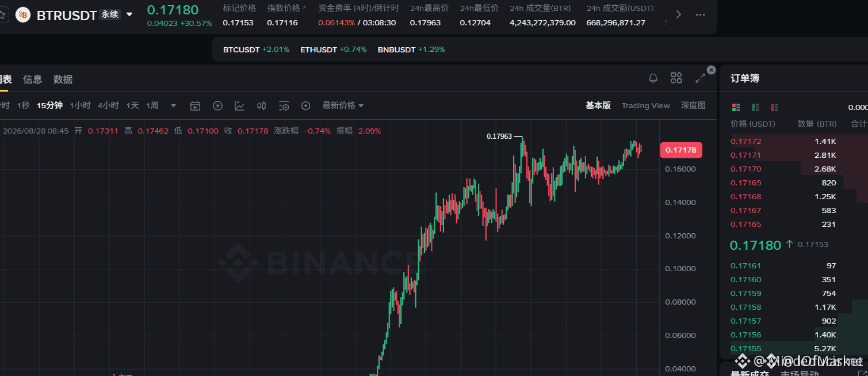The image size is (868, 376).
Task: Switch to Trading View chart mode
Action: (645, 105)
